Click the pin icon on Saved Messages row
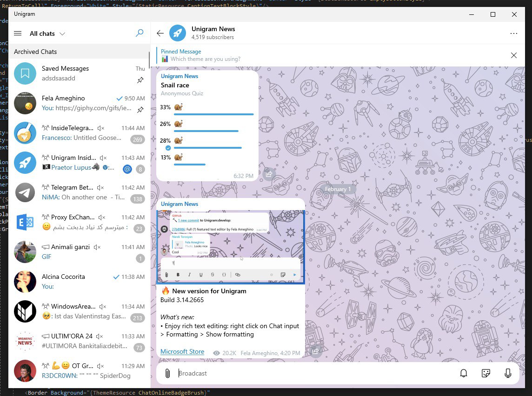This screenshot has width=532, height=396. 140,80
